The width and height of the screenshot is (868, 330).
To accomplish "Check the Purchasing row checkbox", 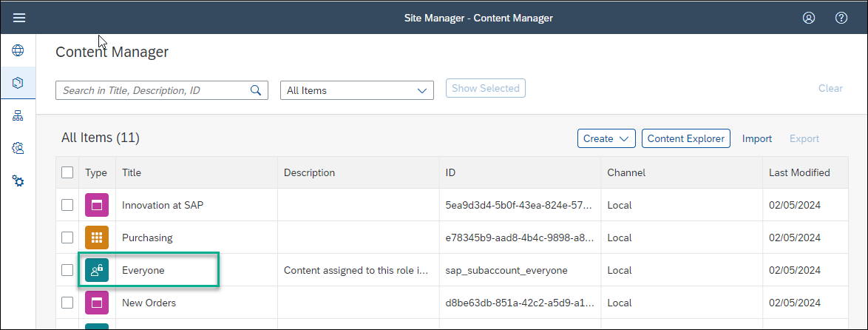I will [x=67, y=238].
